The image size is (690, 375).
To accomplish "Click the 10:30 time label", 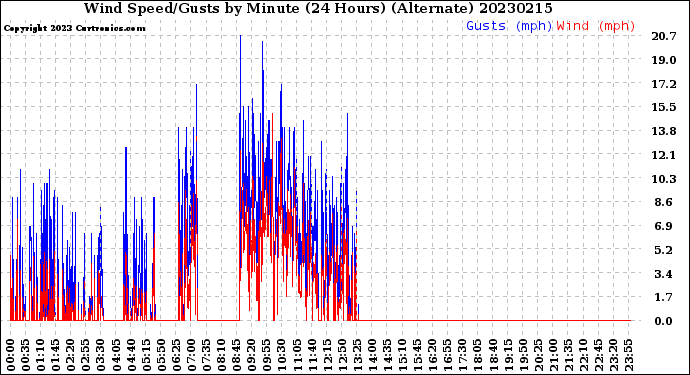I will pos(282,355).
